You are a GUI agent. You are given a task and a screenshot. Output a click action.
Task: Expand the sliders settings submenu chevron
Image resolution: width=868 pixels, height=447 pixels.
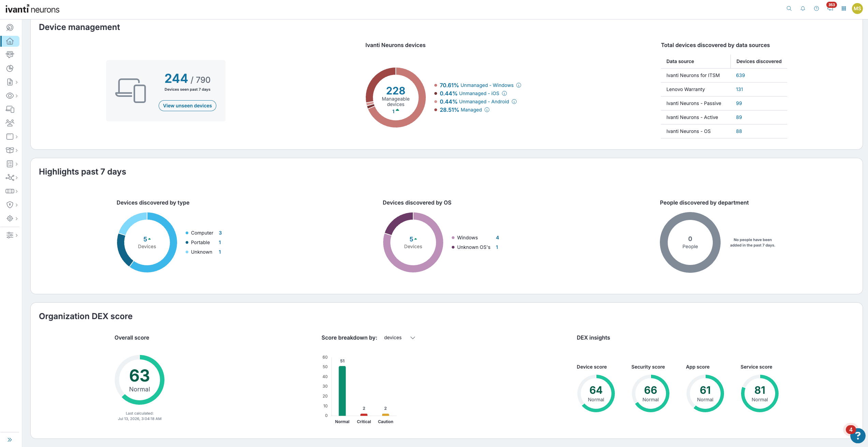pos(16,235)
